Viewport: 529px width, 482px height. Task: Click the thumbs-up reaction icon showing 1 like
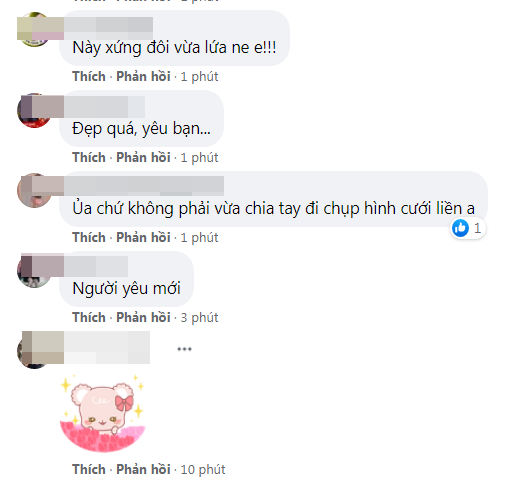460,228
